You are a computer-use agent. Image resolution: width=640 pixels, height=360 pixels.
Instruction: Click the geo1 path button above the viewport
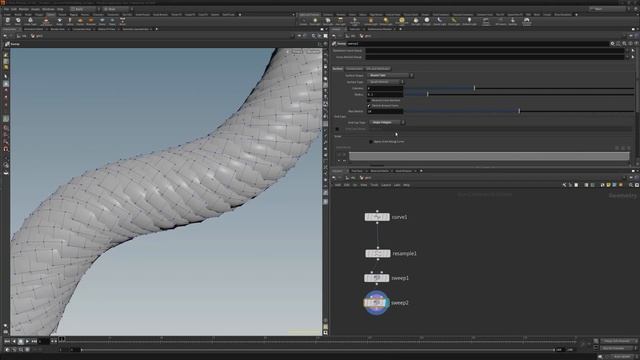pyautogui.click(x=37, y=36)
